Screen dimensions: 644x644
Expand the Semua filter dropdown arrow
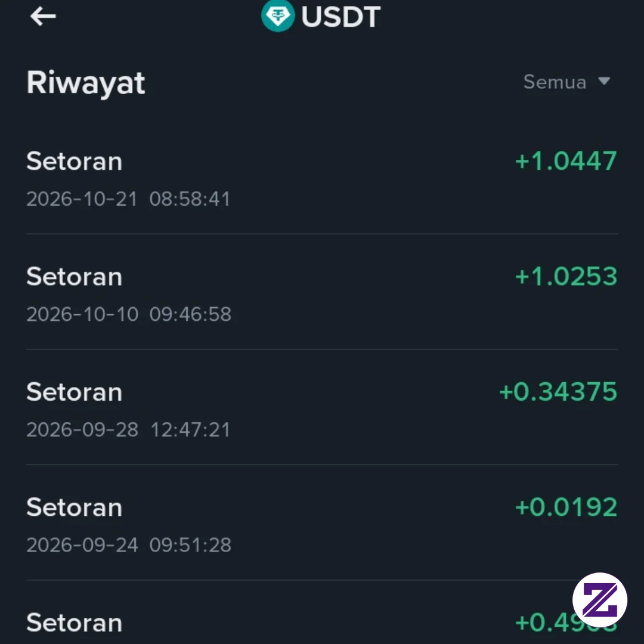(603, 81)
